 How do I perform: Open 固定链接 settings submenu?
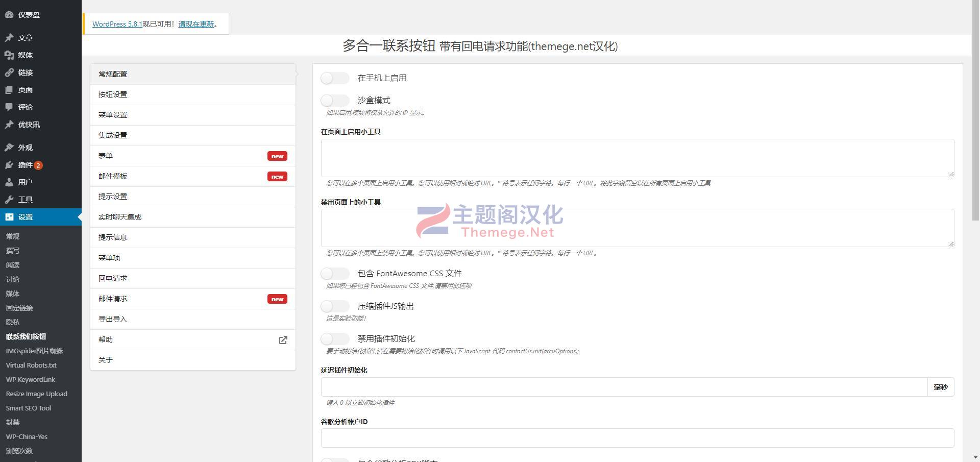19,308
